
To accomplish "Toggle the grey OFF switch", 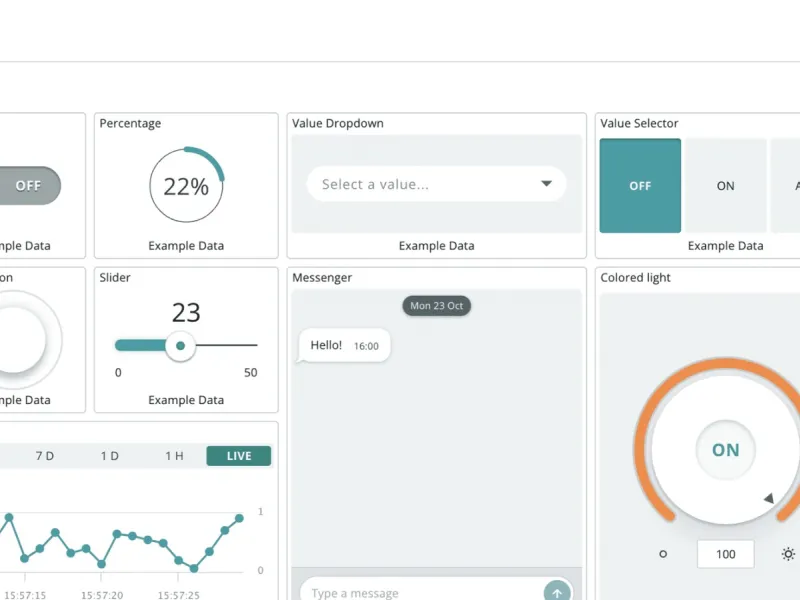I will click(x=30, y=185).
